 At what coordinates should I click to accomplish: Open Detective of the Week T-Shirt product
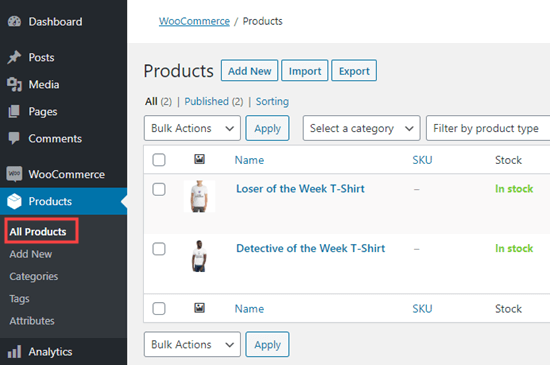pyautogui.click(x=310, y=248)
